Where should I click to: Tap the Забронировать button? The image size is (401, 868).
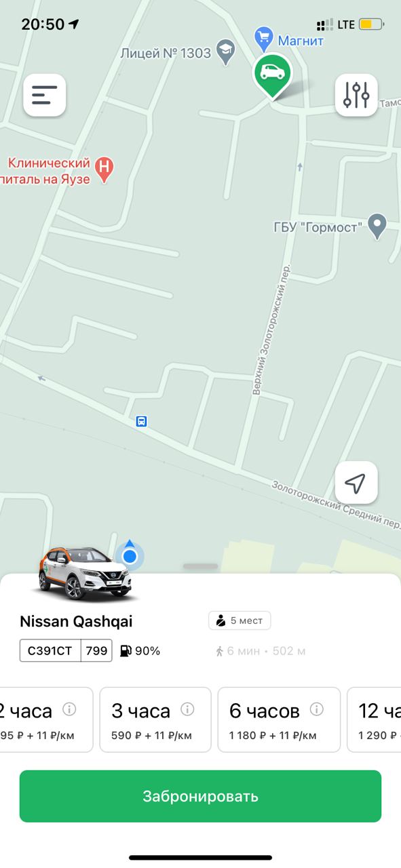coord(200,796)
